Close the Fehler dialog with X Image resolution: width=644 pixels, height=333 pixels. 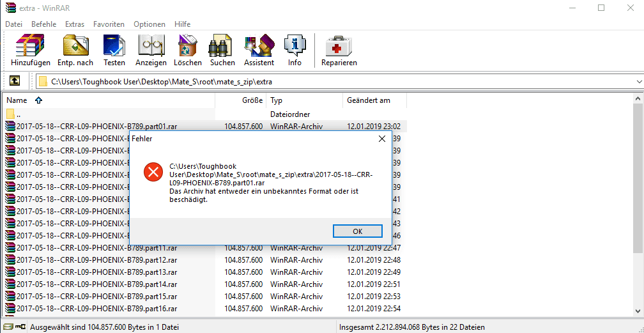point(381,139)
